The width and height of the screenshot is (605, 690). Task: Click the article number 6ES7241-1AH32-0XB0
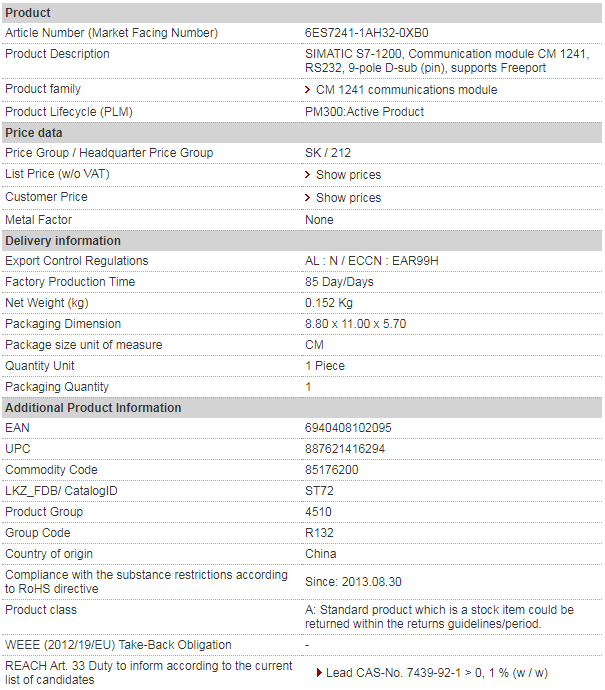point(367,33)
